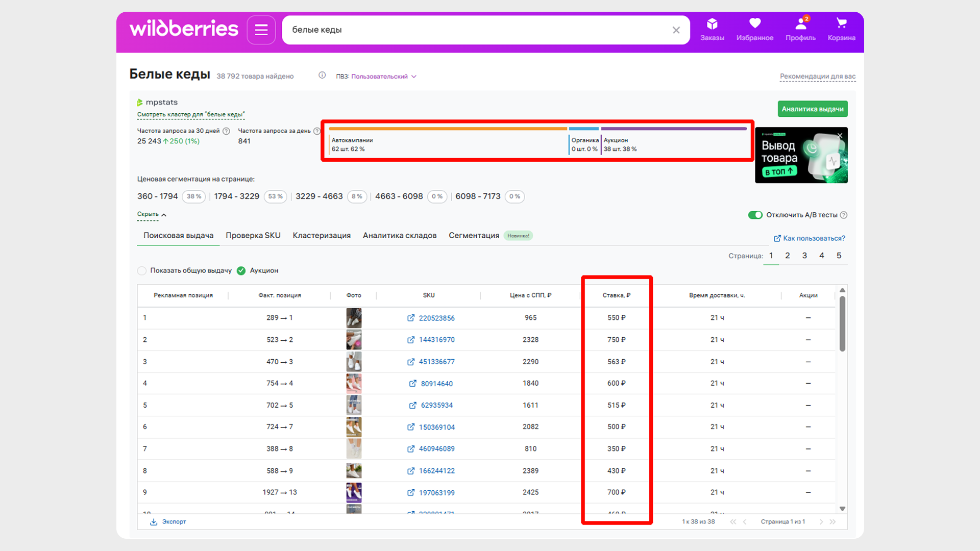The image size is (980, 551).
Task: Switch to Кластеризация tab
Action: (322, 235)
